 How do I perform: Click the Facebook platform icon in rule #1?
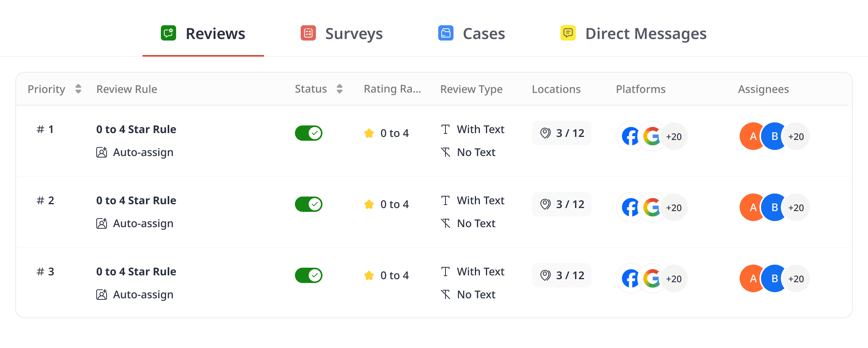[x=630, y=137]
